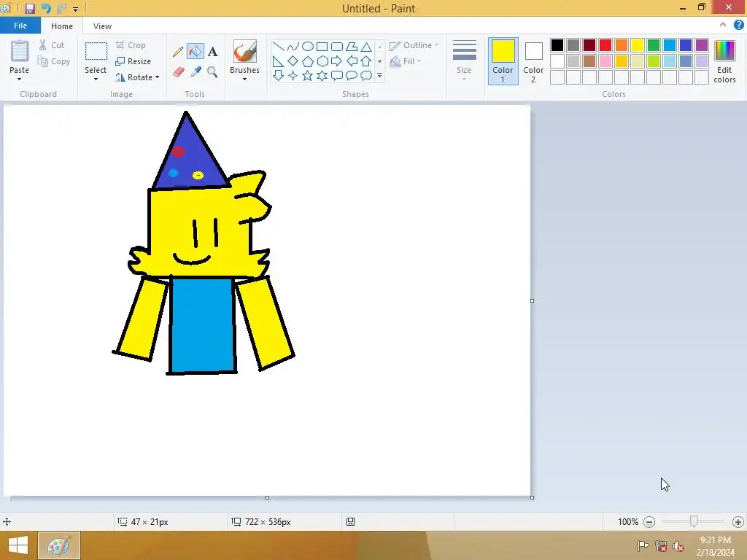Pick the purple color swatch
The width and height of the screenshot is (747, 560).
click(x=702, y=45)
